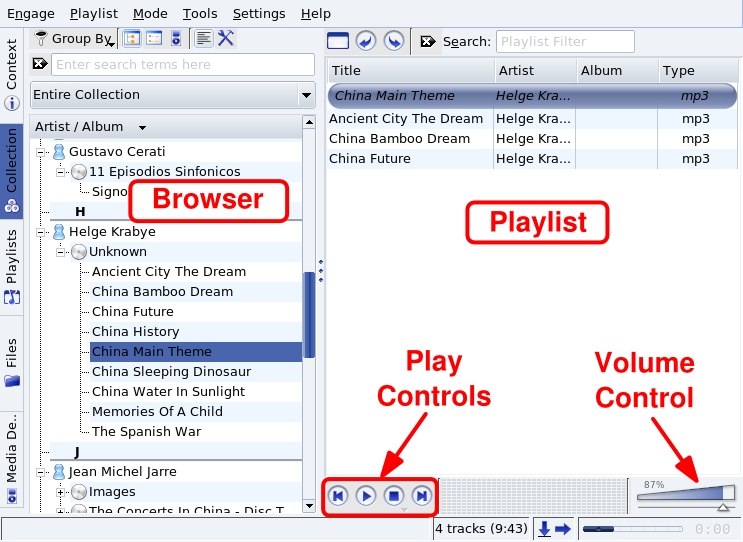Click the clear playlist window icon
This screenshot has height=542, width=743.
338,41
